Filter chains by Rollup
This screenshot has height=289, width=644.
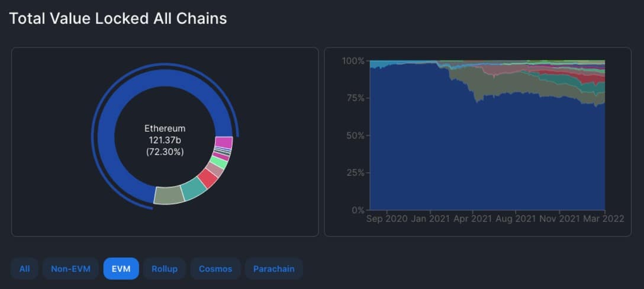pyautogui.click(x=164, y=268)
